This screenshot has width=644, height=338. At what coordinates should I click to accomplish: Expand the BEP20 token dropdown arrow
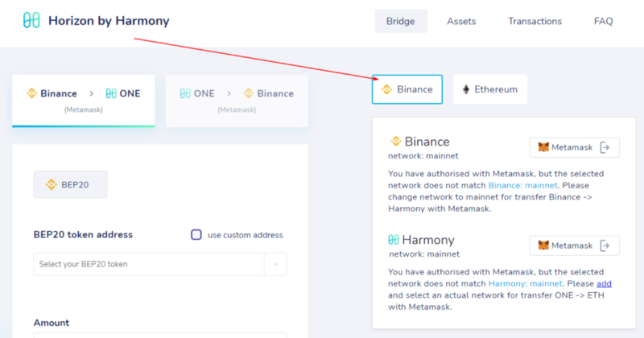[275, 264]
